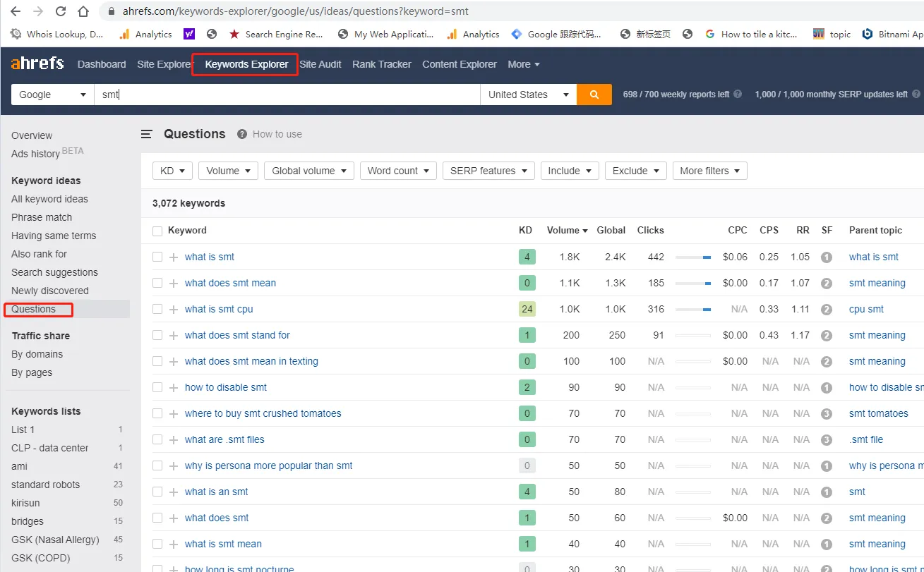The height and width of the screenshot is (572, 924).
Task: Click SF badge for 'where to buy smt crushed tomatoes'
Action: point(827,414)
